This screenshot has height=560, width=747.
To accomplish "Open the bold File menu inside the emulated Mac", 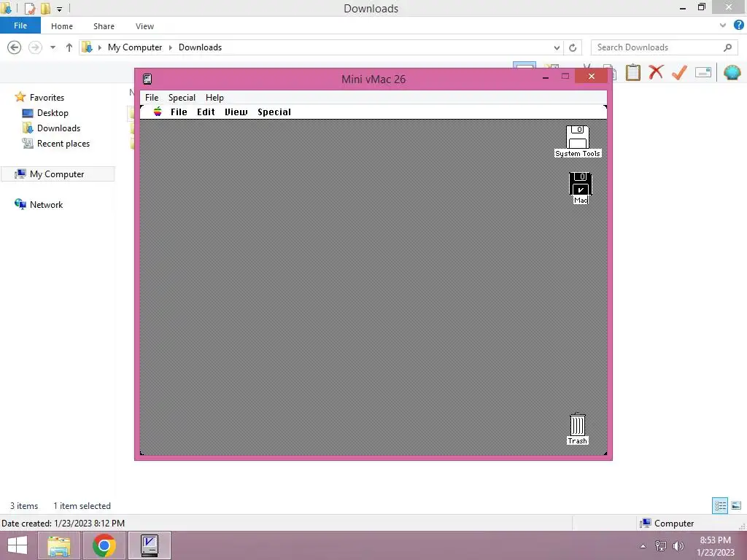I will (179, 112).
